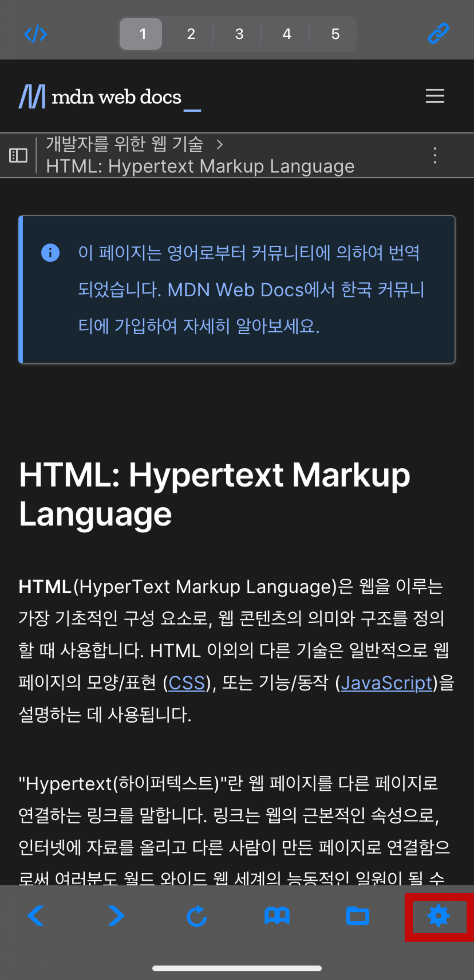Click the MDN logo mark
474x980 pixels.
click(x=32, y=97)
